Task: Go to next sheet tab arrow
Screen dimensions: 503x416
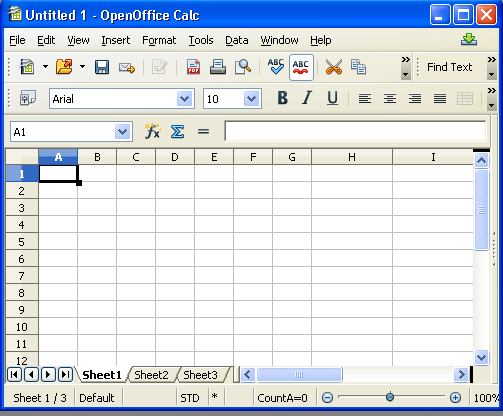Action: click(x=48, y=375)
